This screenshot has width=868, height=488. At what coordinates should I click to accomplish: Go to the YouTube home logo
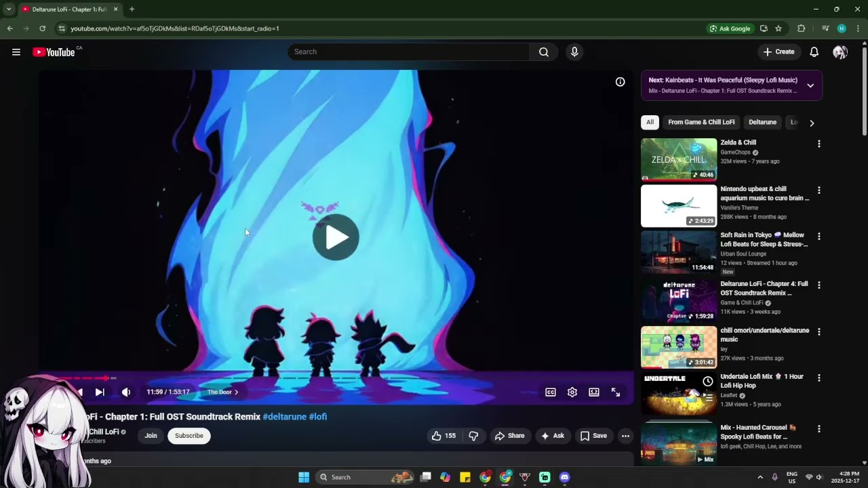point(54,52)
